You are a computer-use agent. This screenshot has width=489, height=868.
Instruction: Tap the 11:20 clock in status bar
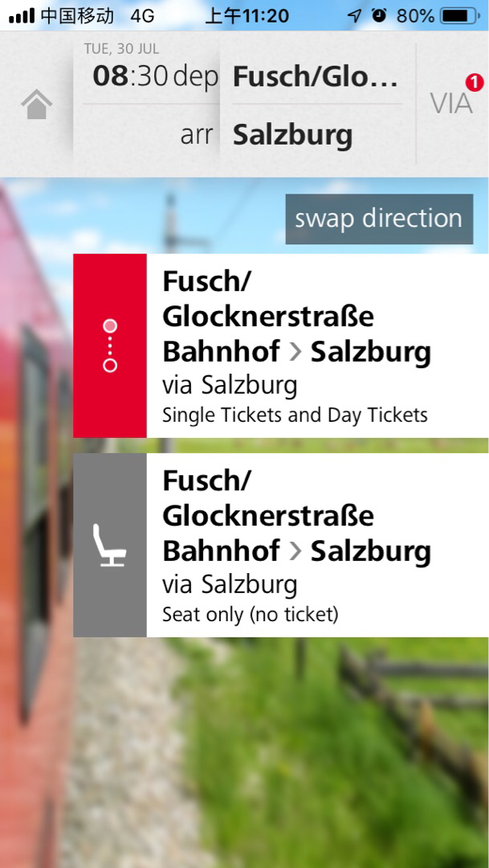pyautogui.click(x=247, y=15)
